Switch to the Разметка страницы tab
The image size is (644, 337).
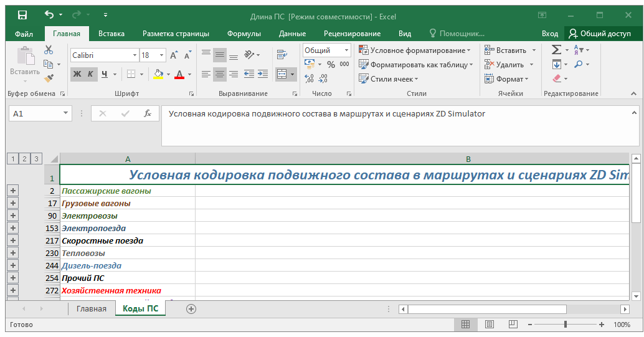176,34
